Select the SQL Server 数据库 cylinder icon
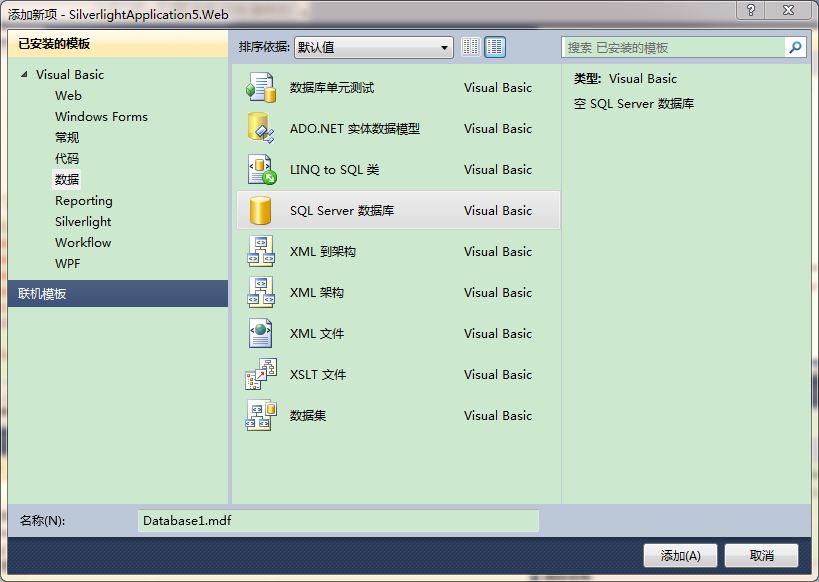 (x=260, y=211)
